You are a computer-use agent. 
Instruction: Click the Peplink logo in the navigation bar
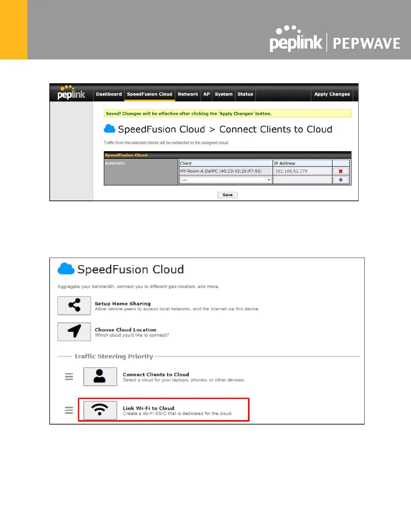(x=71, y=93)
